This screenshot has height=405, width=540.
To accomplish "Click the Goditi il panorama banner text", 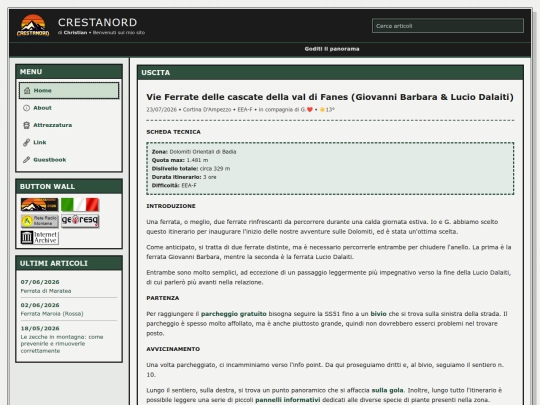I will click(x=332, y=49).
